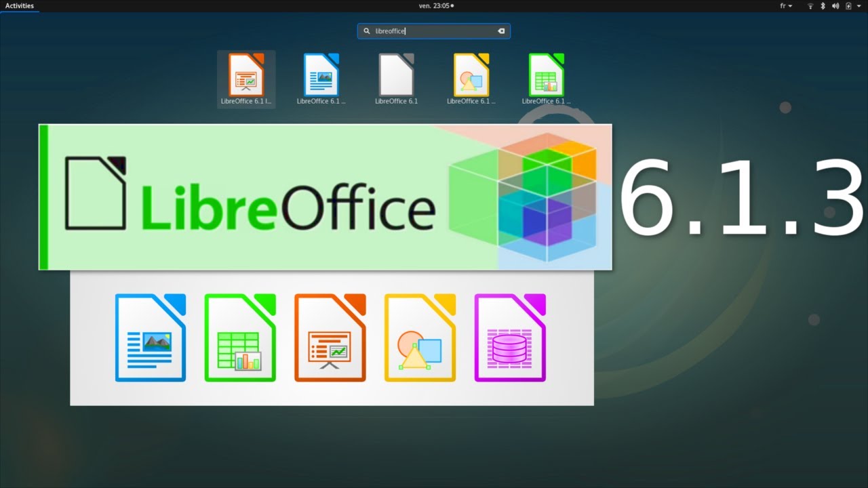Clear the search field text
This screenshot has width=868, height=488.
point(501,31)
